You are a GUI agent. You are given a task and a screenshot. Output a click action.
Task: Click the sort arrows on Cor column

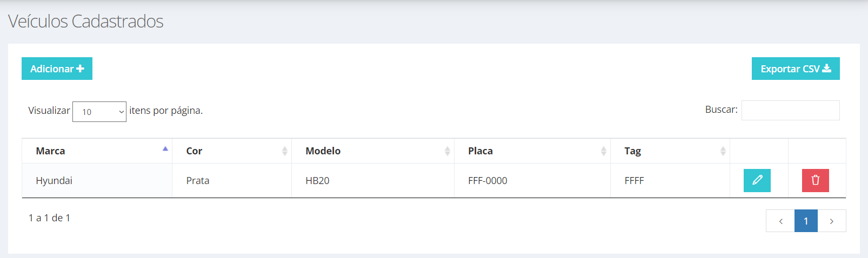[285, 151]
